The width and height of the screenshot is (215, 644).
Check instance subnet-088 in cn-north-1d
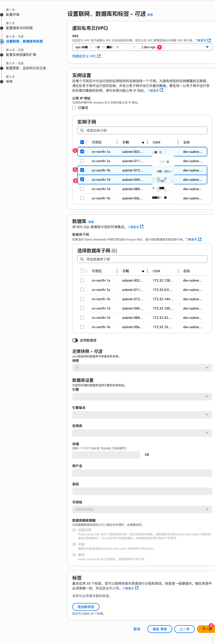click(82, 189)
